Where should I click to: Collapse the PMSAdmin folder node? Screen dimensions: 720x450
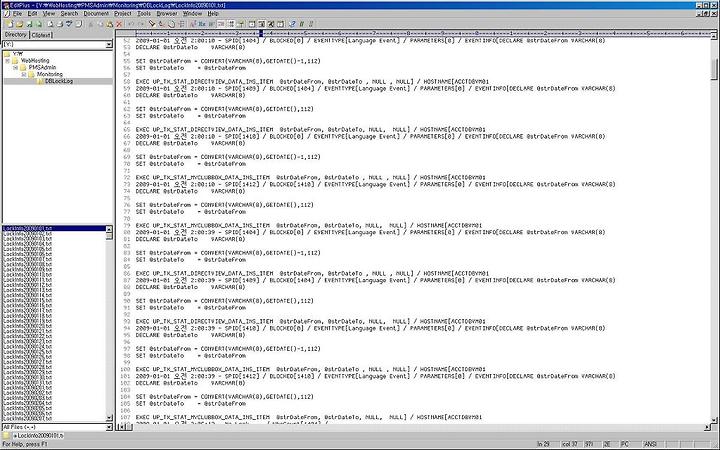click(x=16, y=68)
